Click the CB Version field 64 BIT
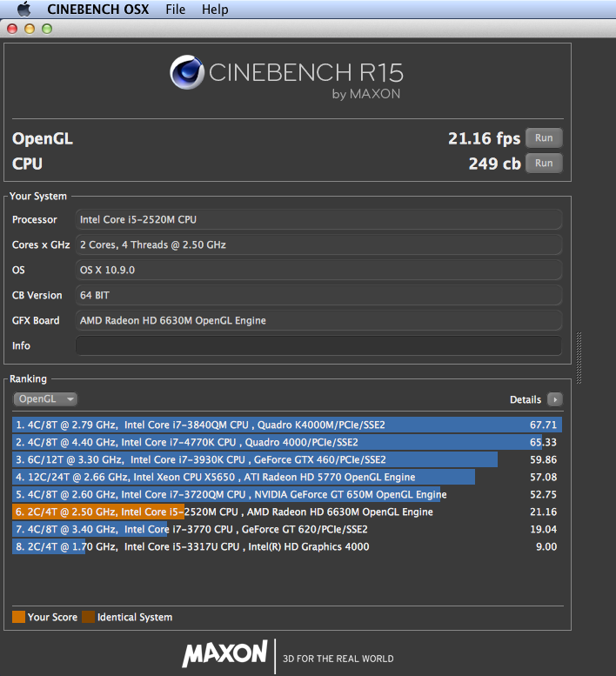Image resolution: width=616 pixels, height=676 pixels. click(318, 295)
